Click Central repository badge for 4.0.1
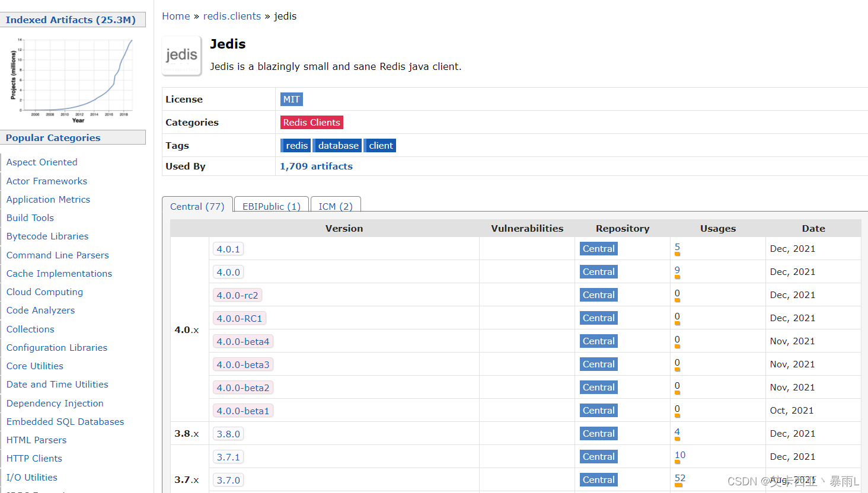868x493 pixels. 599,249
